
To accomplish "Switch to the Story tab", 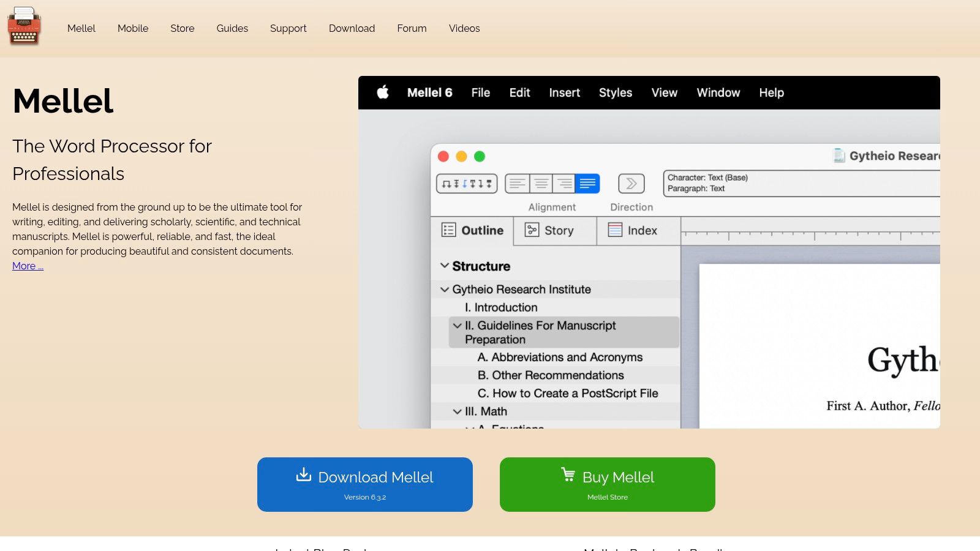I will 550,231.
